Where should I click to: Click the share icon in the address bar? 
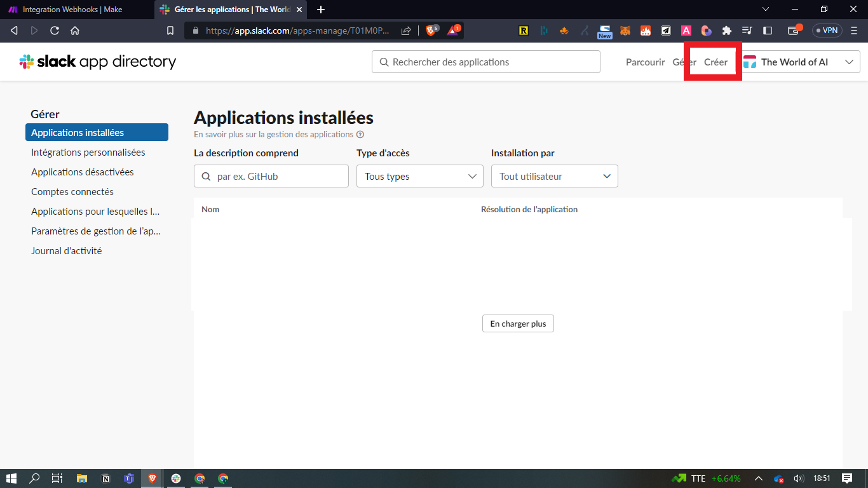click(x=406, y=30)
